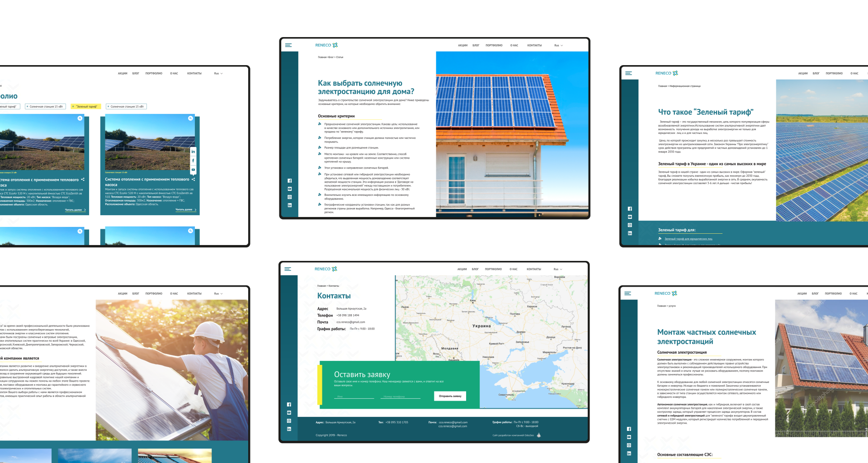Toggle rightmost "Солнечная станция 15 кВт" filter tag
This screenshot has width=868, height=463.
(127, 107)
